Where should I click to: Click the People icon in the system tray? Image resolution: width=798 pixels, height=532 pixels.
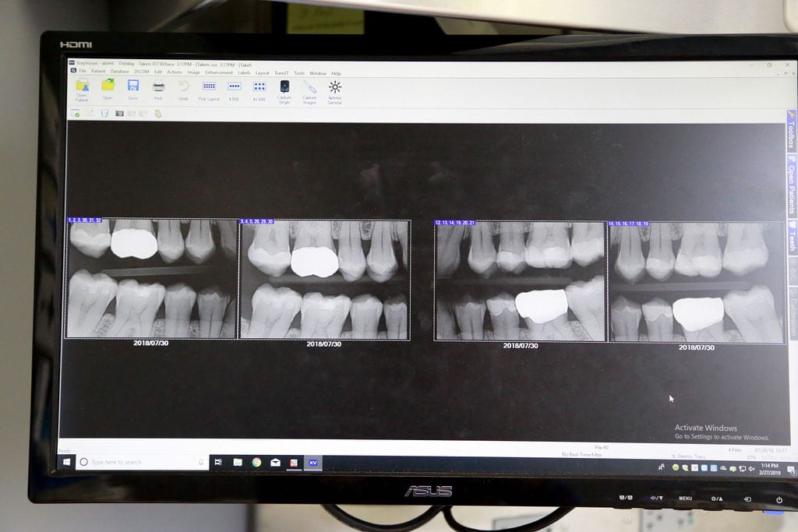pos(661,467)
